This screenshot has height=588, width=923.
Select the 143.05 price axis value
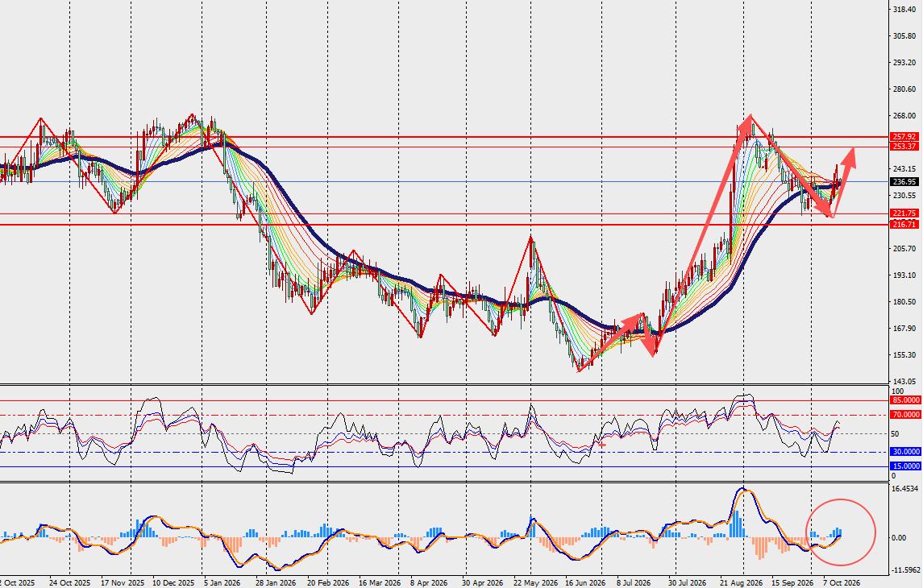(904, 382)
